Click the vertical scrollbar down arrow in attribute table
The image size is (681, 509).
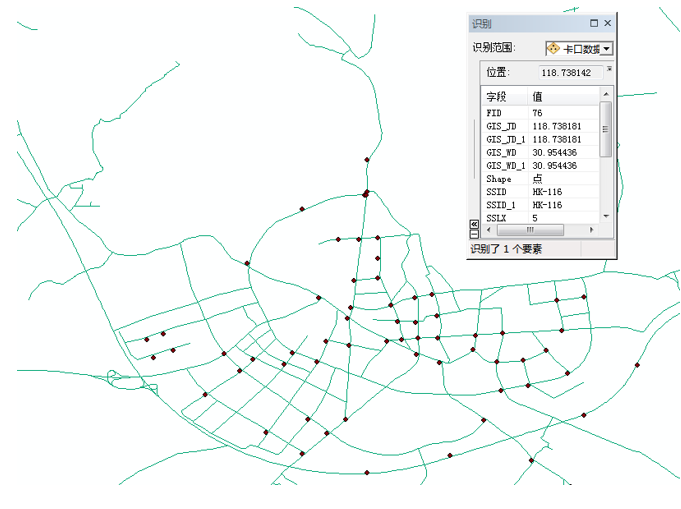point(606,216)
